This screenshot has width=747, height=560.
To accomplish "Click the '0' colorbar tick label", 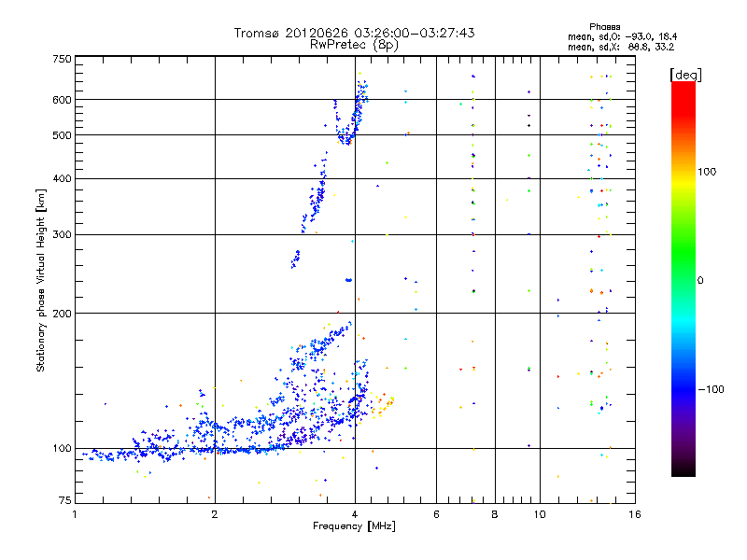I will [x=699, y=281].
